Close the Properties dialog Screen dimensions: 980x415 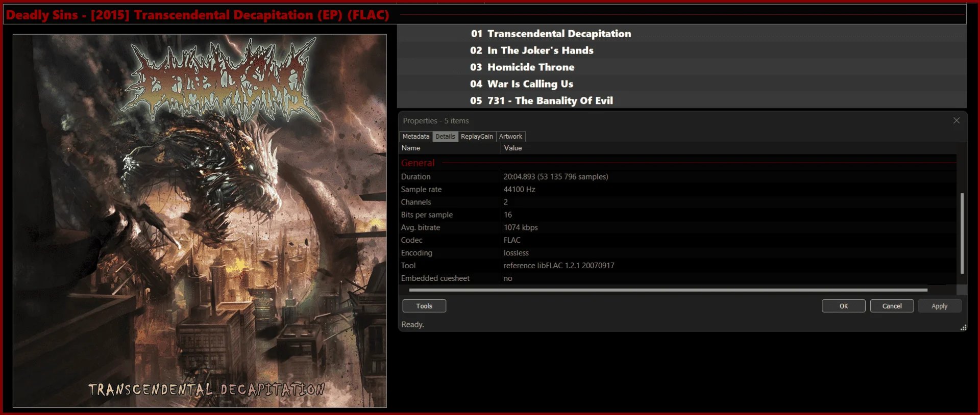point(956,121)
